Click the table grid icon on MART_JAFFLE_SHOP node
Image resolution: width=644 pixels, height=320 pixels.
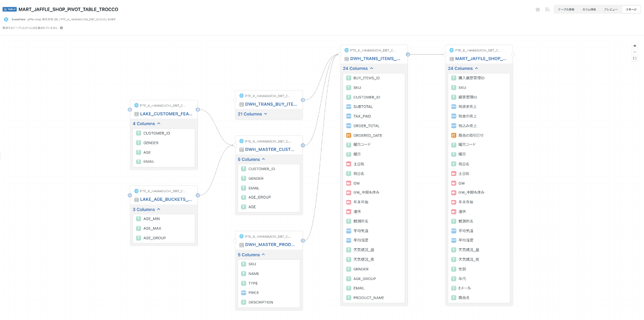coord(452,59)
